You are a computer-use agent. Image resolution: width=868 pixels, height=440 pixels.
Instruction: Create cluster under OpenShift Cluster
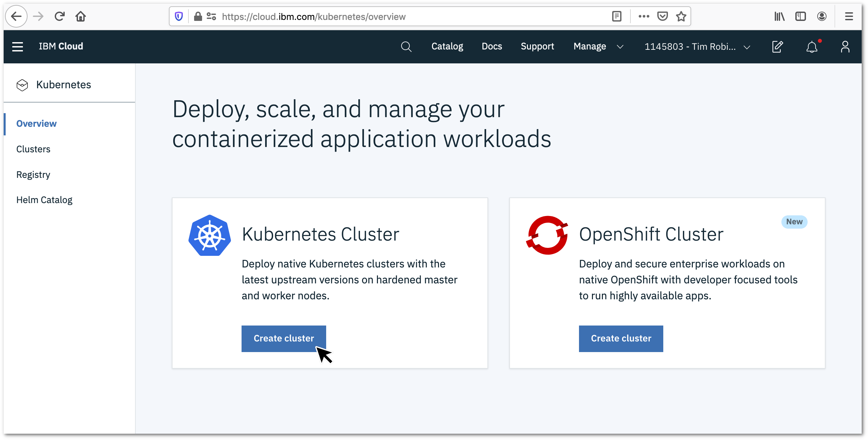pyautogui.click(x=621, y=338)
